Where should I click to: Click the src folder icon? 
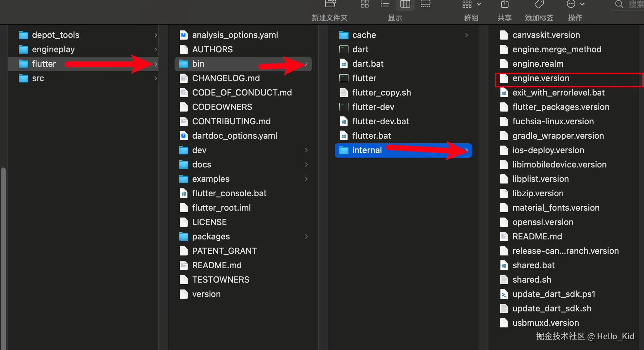click(x=24, y=78)
